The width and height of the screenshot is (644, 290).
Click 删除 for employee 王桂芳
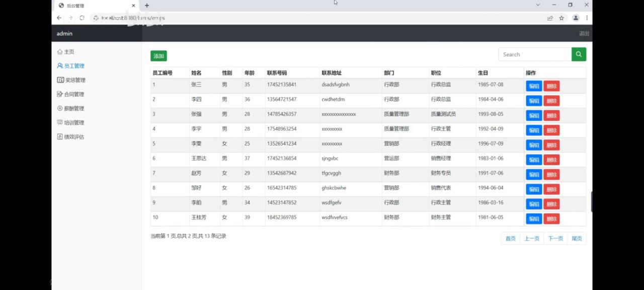551,219
